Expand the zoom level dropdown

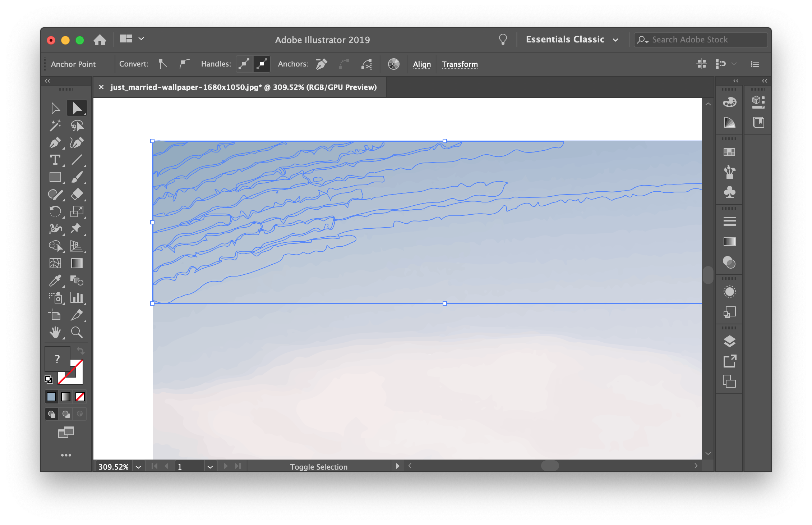pos(138,467)
